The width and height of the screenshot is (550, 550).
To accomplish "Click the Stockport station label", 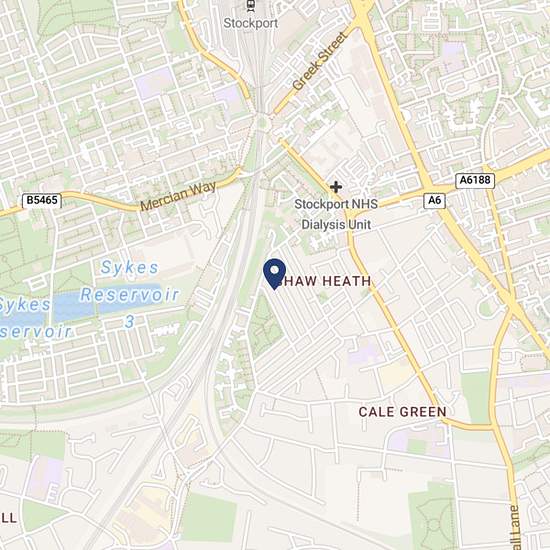I will tap(250, 24).
